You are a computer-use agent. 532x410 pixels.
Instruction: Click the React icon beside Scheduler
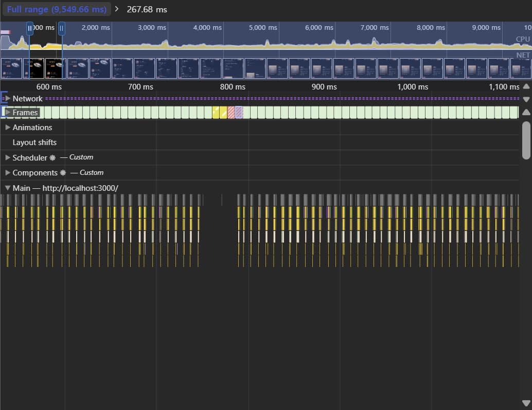52,158
